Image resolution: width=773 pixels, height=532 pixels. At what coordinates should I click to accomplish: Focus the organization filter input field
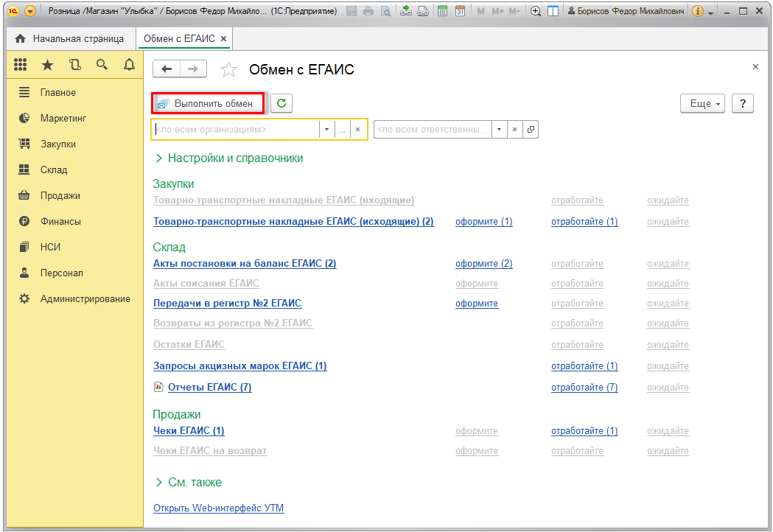pos(236,129)
